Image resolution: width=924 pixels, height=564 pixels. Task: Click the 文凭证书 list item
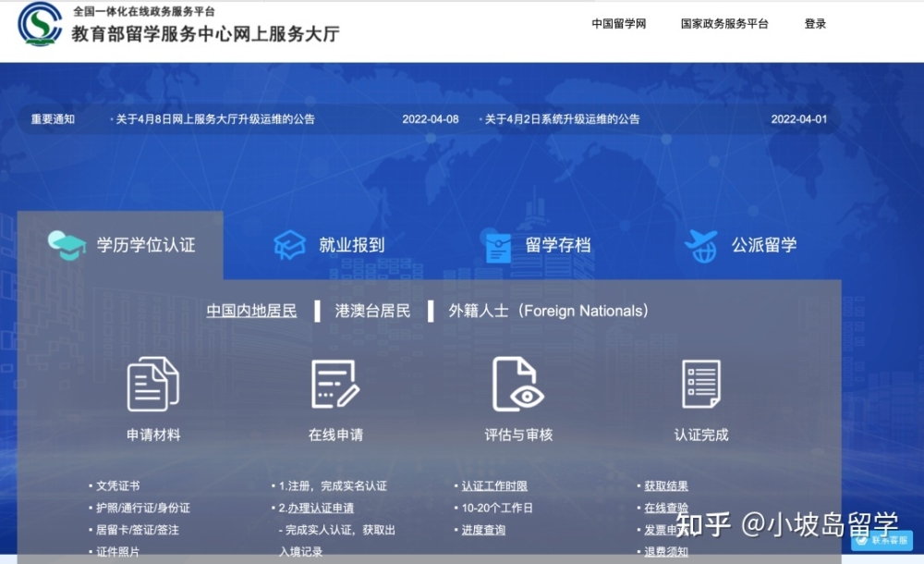pyautogui.click(x=118, y=486)
